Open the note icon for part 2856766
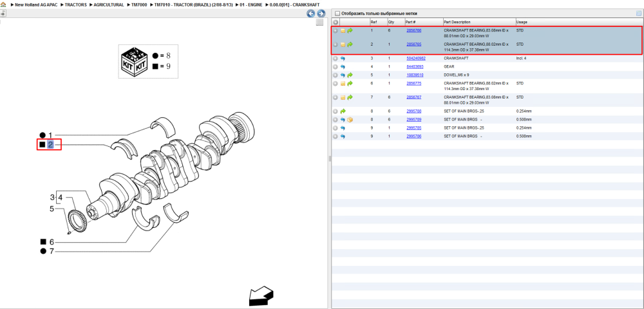 343,30
